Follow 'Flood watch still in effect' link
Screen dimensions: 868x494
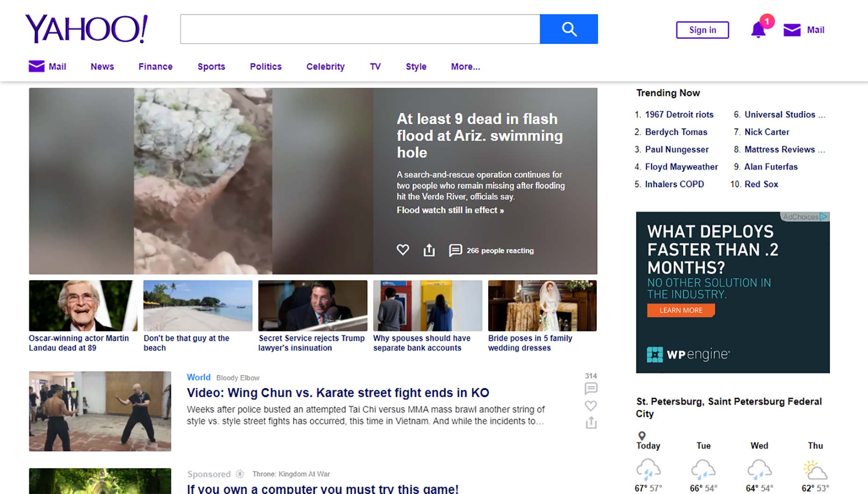click(x=450, y=210)
